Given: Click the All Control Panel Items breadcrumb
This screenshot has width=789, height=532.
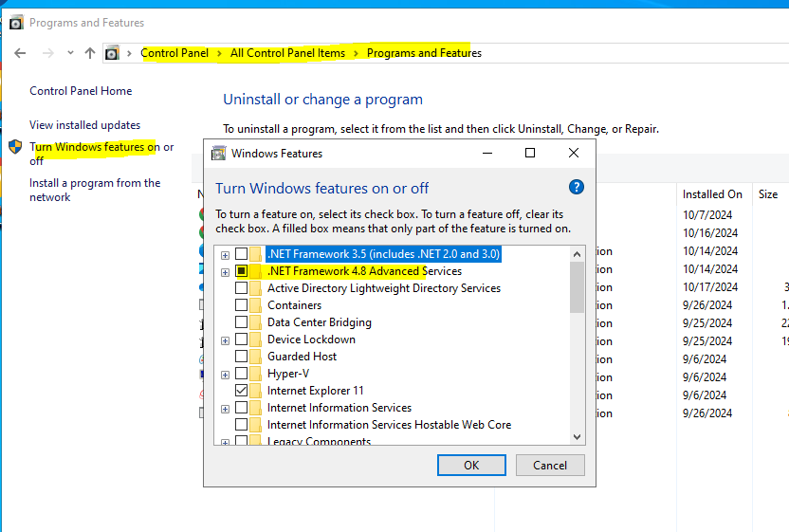Looking at the screenshot, I should tap(288, 53).
